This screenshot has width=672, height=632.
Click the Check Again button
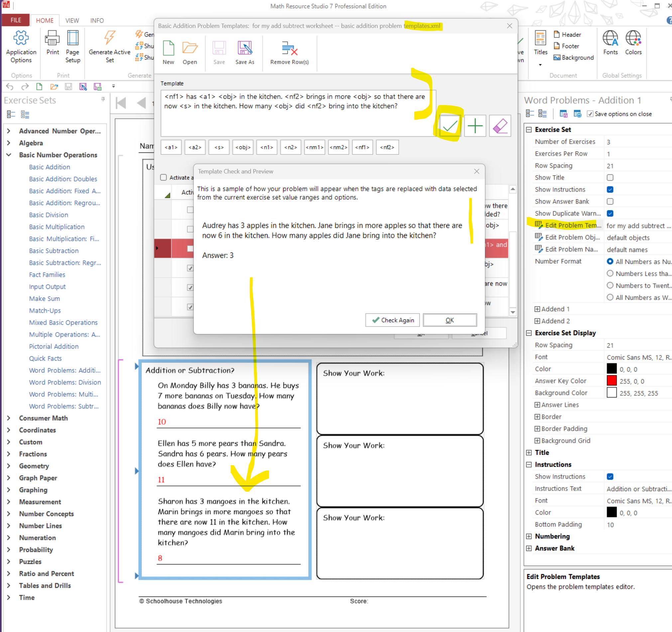tap(392, 320)
